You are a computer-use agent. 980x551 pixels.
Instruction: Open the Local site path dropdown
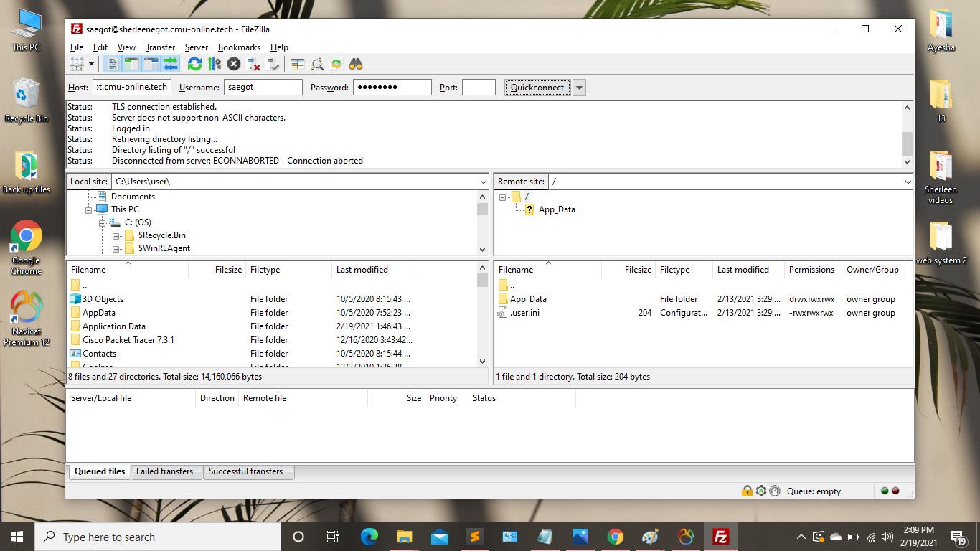pos(483,182)
